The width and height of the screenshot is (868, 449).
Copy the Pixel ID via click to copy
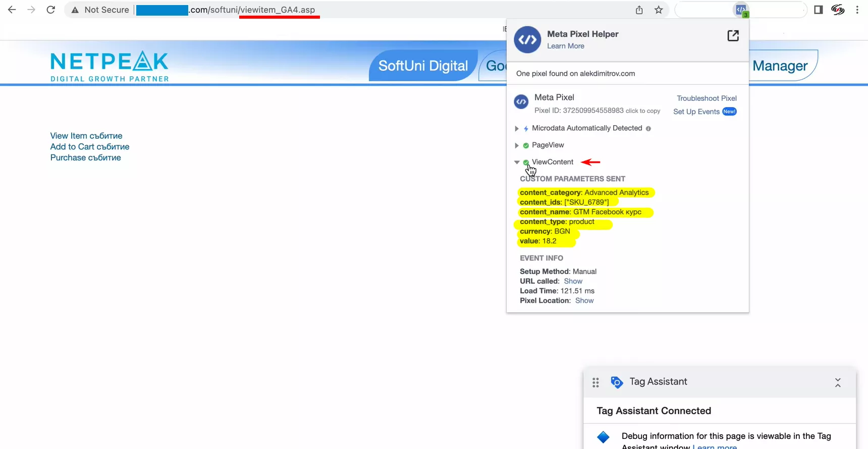tap(643, 111)
